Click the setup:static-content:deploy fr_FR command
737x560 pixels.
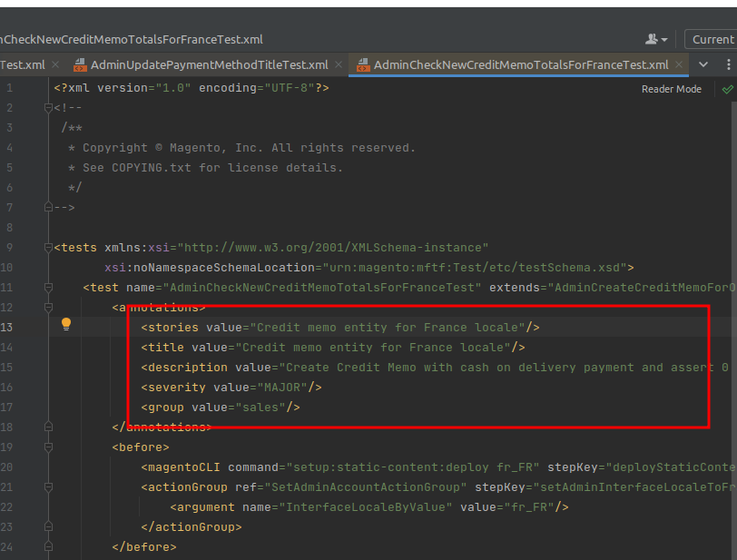click(x=413, y=467)
